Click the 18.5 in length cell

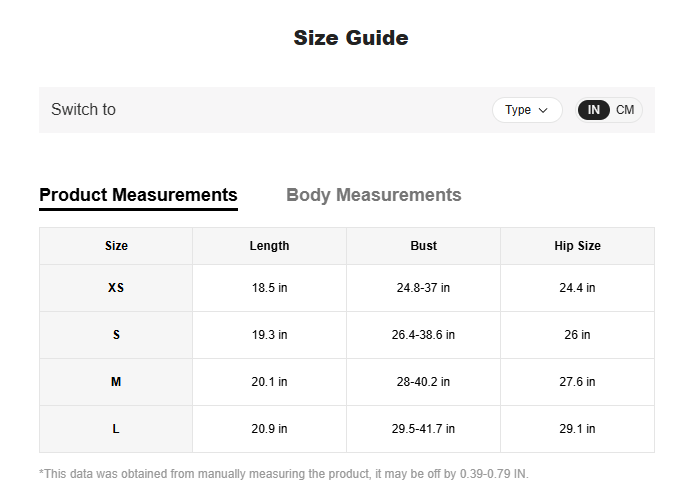point(269,288)
